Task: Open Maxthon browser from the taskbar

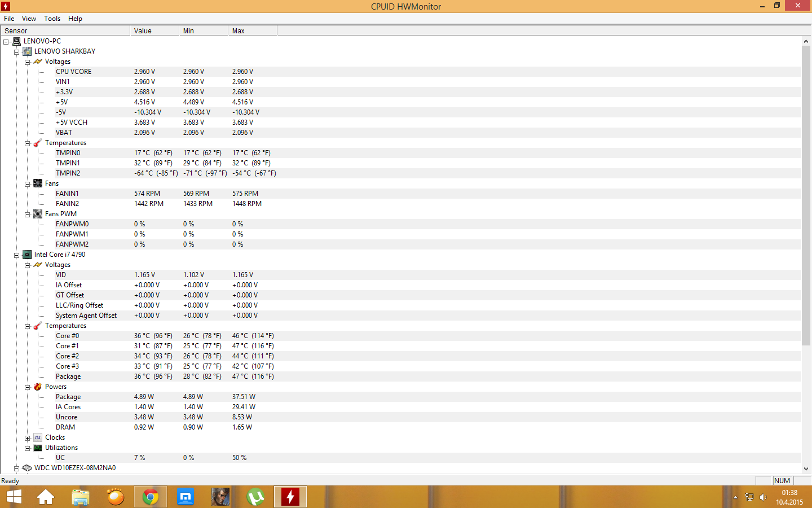Action: pos(186,497)
